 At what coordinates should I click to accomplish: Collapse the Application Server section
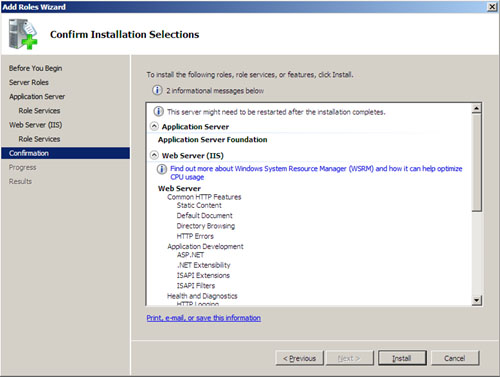click(x=154, y=126)
